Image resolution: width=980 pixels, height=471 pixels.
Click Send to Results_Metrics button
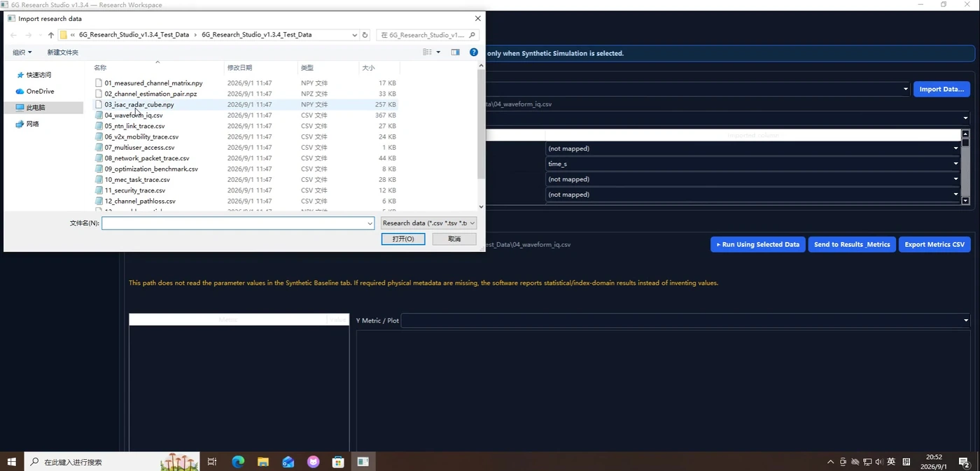coord(852,244)
